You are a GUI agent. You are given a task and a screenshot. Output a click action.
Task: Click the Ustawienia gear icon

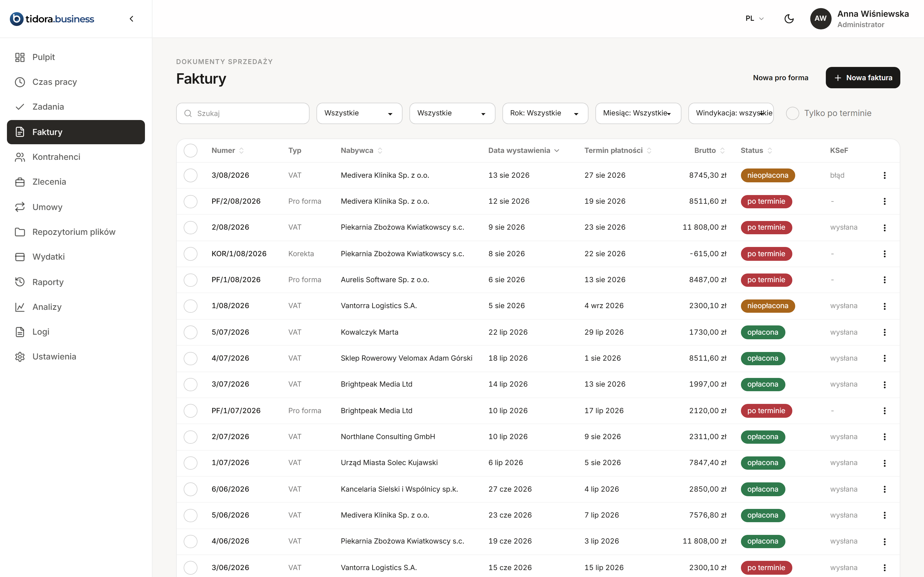pyautogui.click(x=20, y=357)
